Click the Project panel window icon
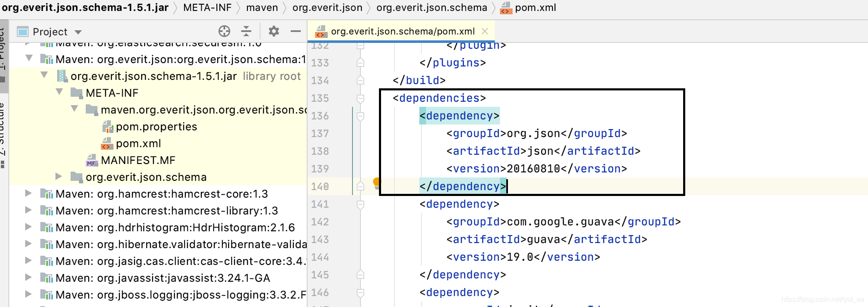This screenshot has width=868, height=307. [22, 32]
